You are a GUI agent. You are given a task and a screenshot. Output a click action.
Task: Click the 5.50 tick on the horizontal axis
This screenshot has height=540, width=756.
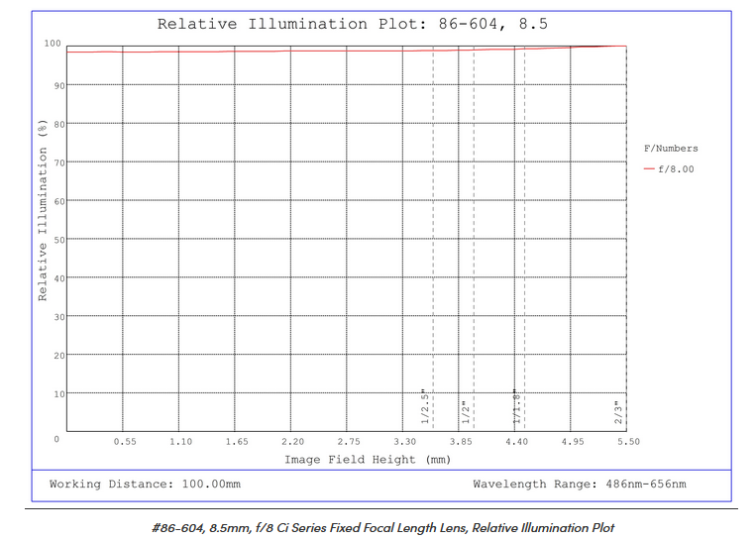click(627, 441)
